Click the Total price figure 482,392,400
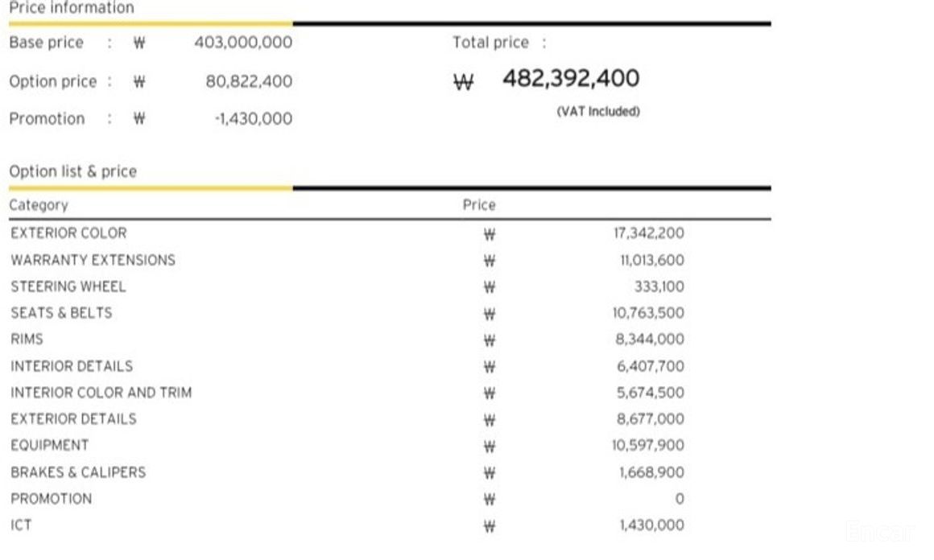Viewport: 934px width, 560px height. [x=571, y=79]
